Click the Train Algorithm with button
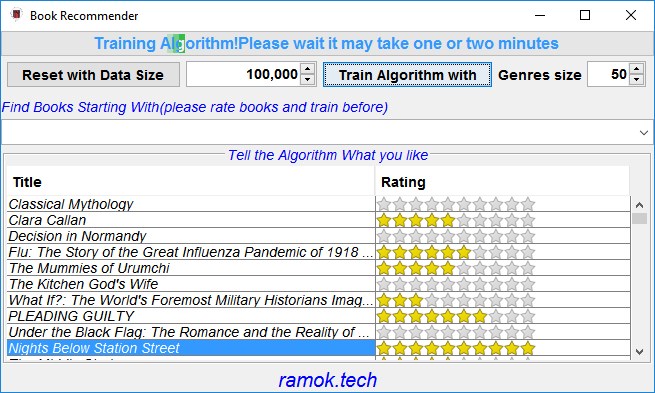 pos(407,75)
